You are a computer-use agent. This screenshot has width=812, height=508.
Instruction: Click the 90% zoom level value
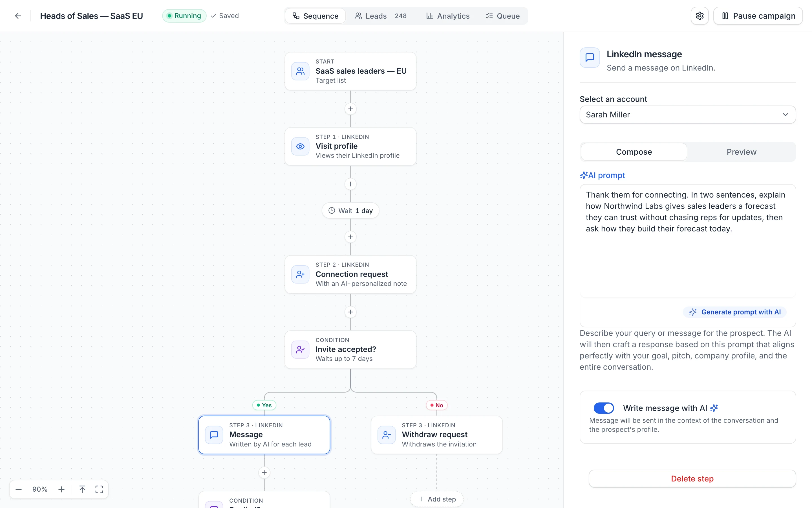pos(39,489)
